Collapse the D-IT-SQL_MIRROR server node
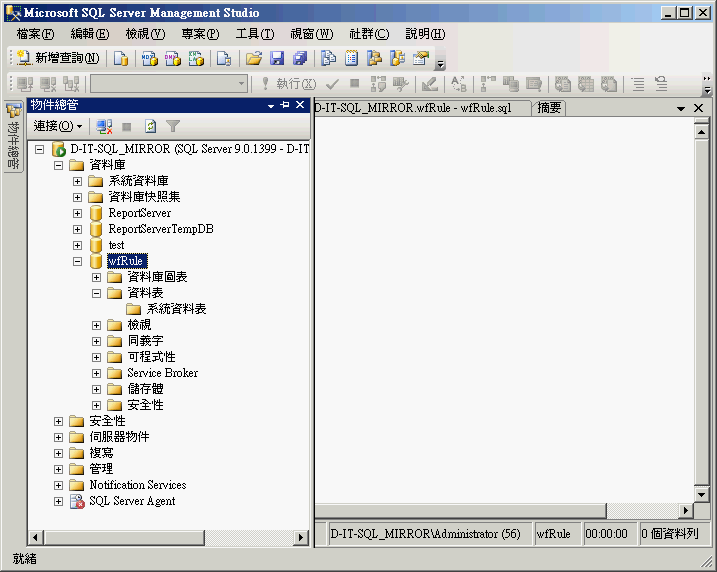 [x=40, y=149]
